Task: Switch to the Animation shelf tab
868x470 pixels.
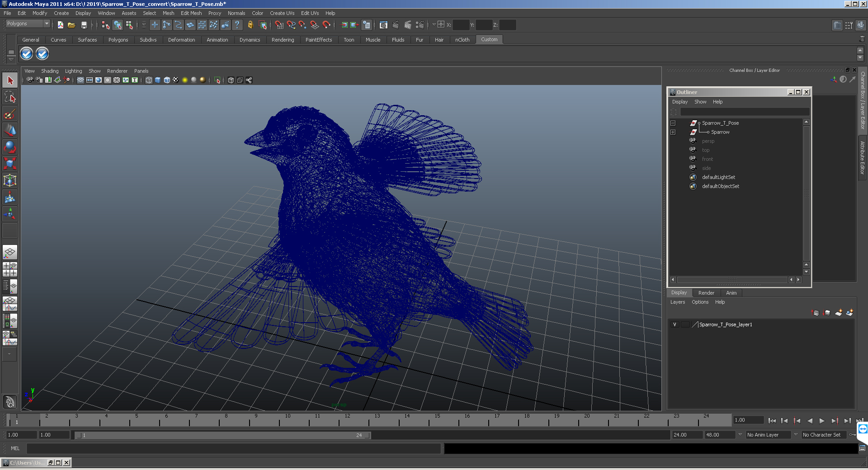Action: pos(217,40)
